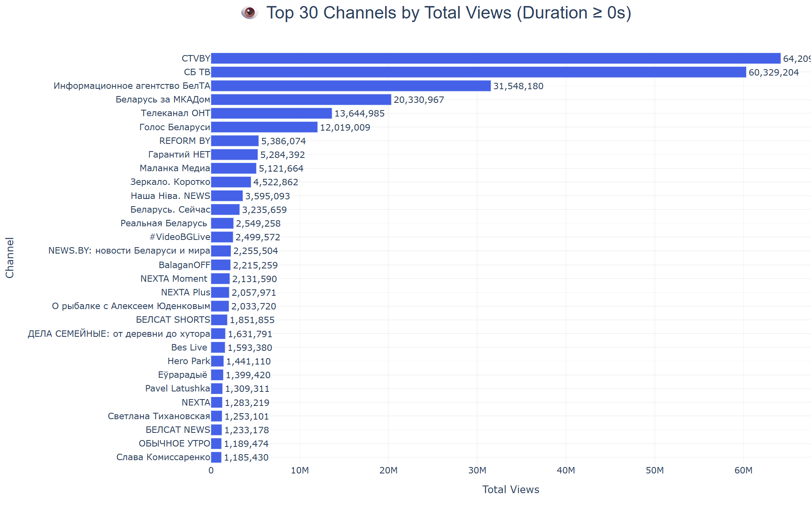812x508 pixels.
Task: Click the eye emoji in the chart title
Action: coord(249,13)
